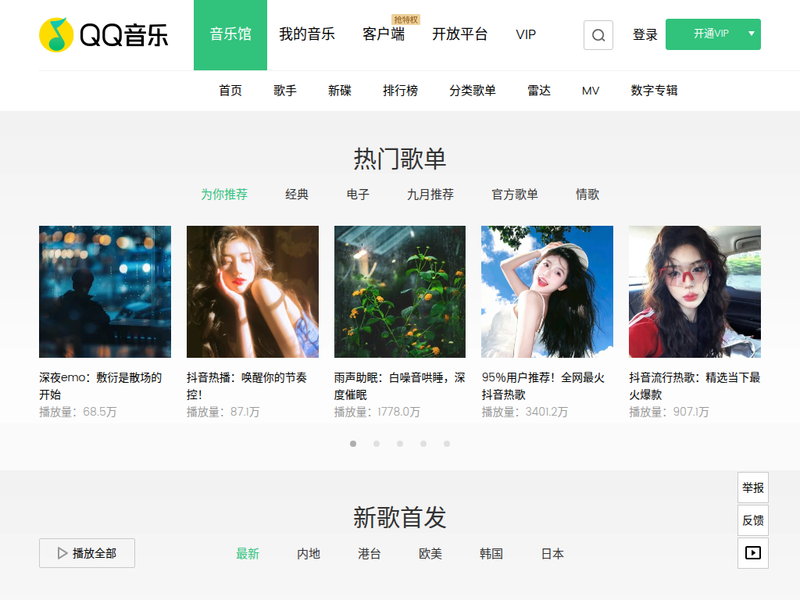Click the 举报 floating button
The image size is (800, 600).
click(753, 488)
